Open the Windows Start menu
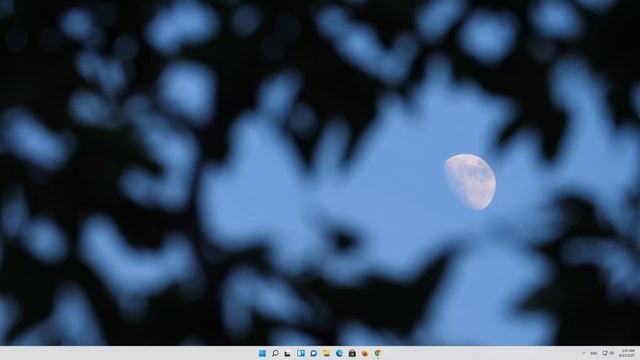640x360 pixels. point(262,353)
